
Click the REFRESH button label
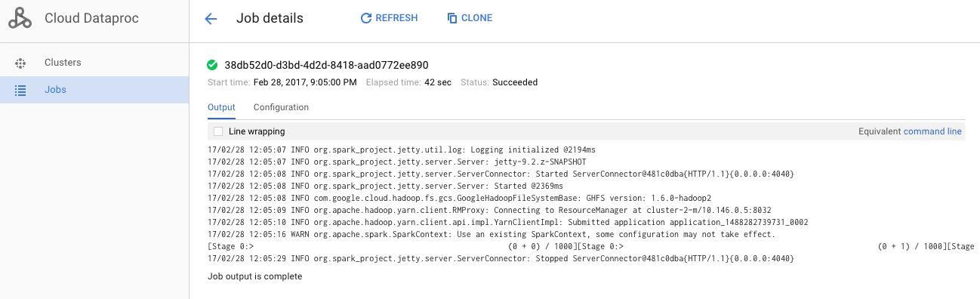coord(396,18)
